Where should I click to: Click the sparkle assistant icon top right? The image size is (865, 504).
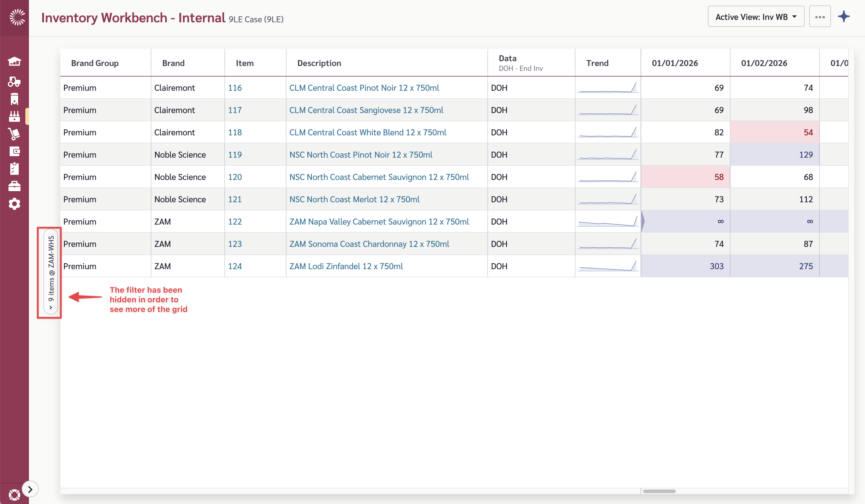[x=844, y=17]
